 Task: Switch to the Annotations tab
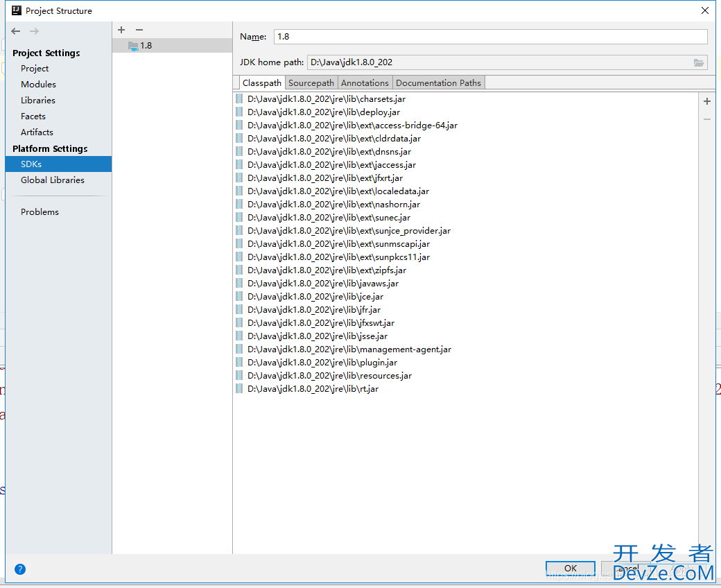[x=365, y=83]
